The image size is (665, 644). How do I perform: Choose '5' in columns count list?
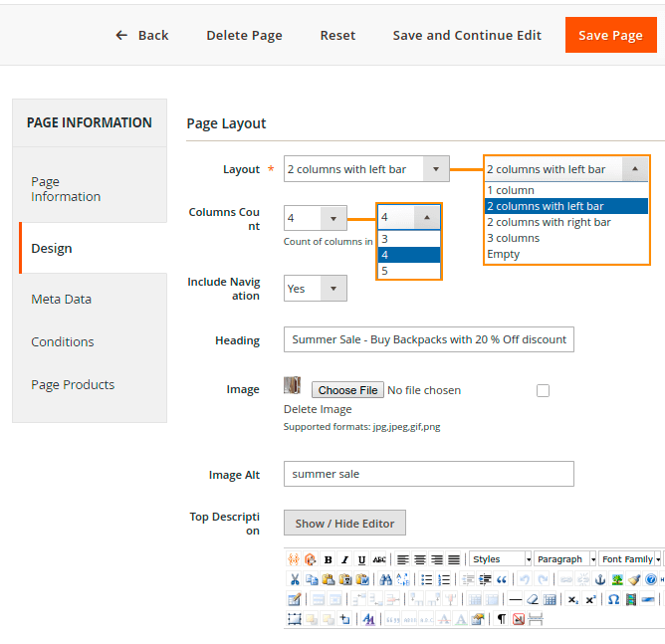click(384, 271)
